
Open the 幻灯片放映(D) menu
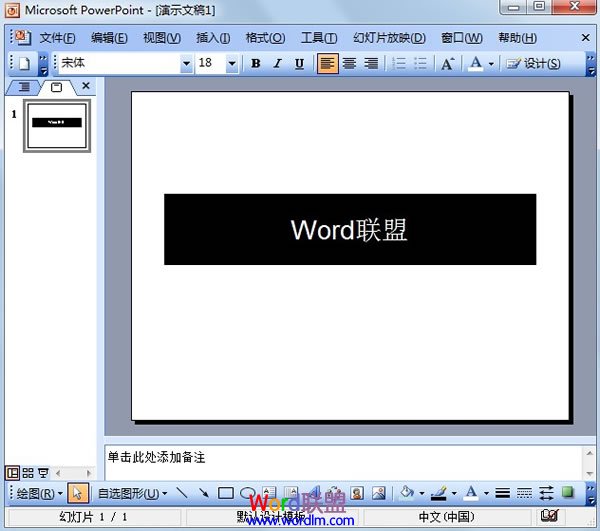(389, 38)
